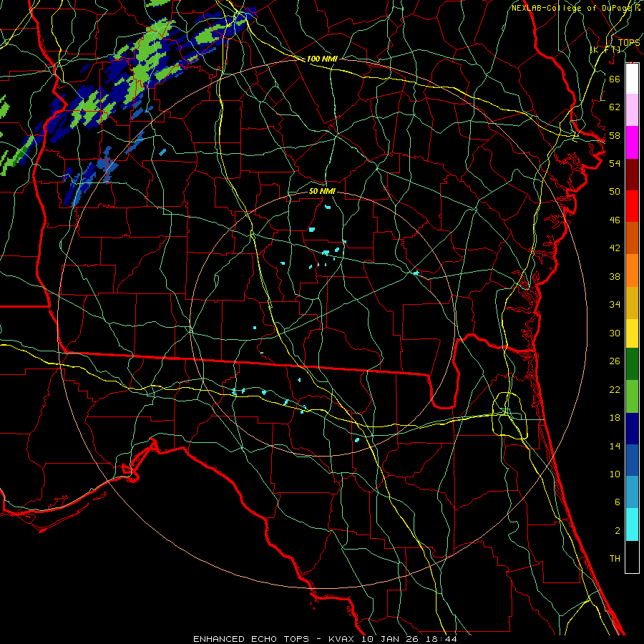Click the 62 legend value
Viewport: 644px width, 644px height.
(615, 107)
